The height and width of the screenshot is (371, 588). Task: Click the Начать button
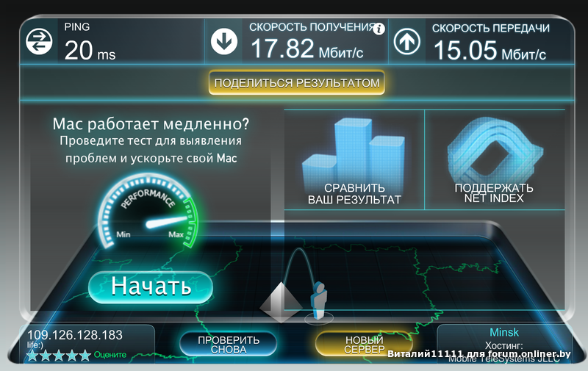[x=151, y=287]
